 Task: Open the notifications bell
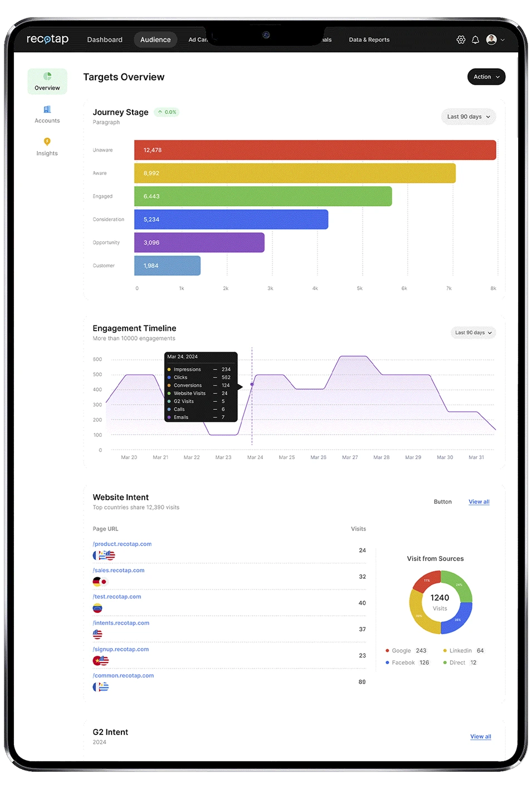coord(475,40)
